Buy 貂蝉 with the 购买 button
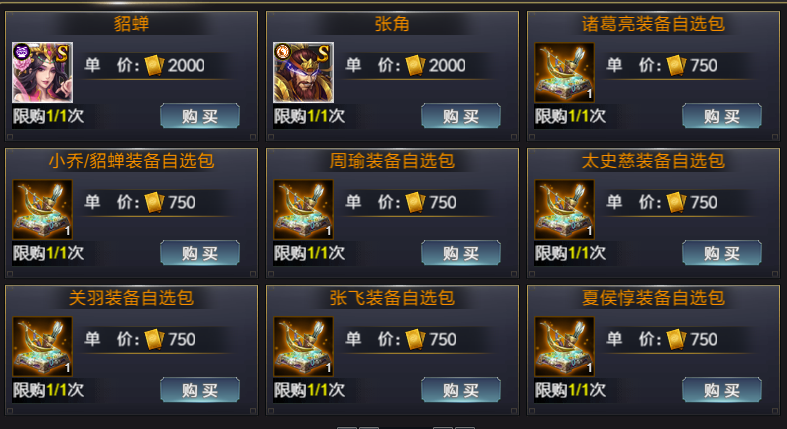 (x=200, y=116)
